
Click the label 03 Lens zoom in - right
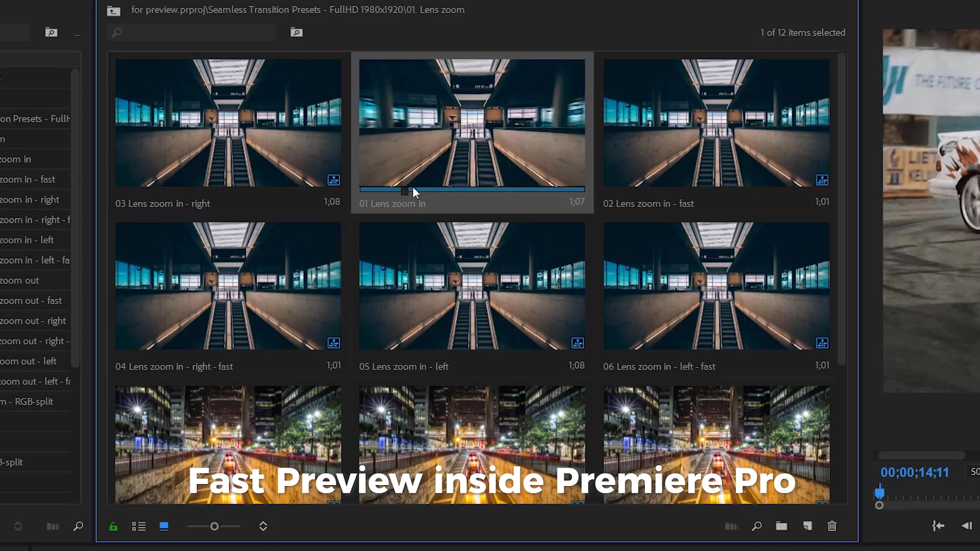tap(162, 204)
